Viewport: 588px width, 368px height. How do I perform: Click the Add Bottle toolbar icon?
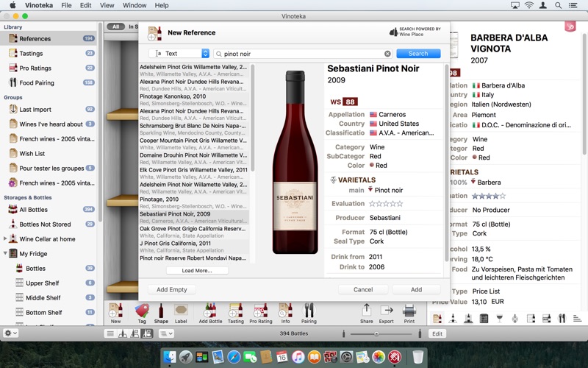(210, 312)
